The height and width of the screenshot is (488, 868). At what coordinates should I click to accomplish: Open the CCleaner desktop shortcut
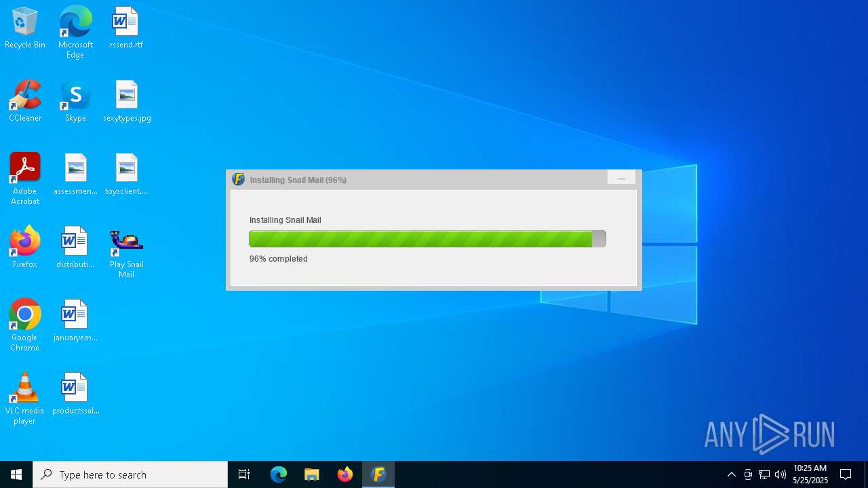(x=25, y=102)
